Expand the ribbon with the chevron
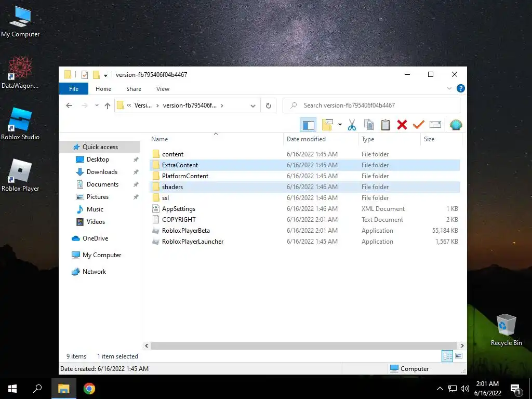 (449, 88)
